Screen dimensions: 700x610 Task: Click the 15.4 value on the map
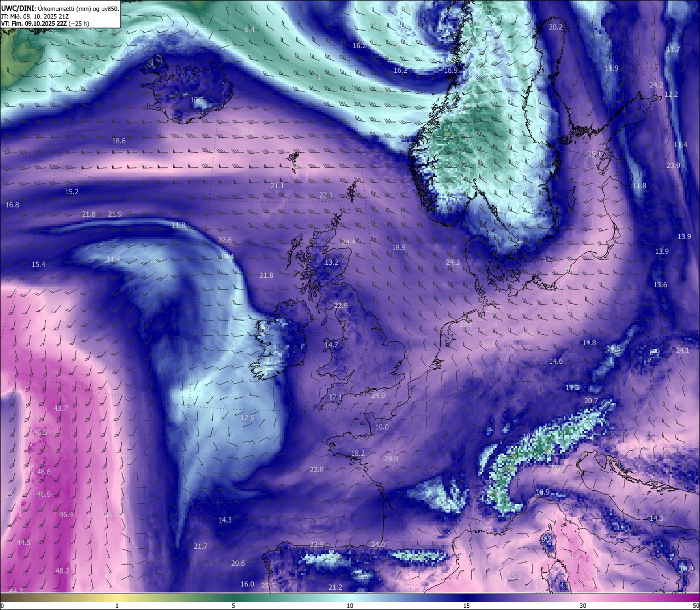click(38, 264)
